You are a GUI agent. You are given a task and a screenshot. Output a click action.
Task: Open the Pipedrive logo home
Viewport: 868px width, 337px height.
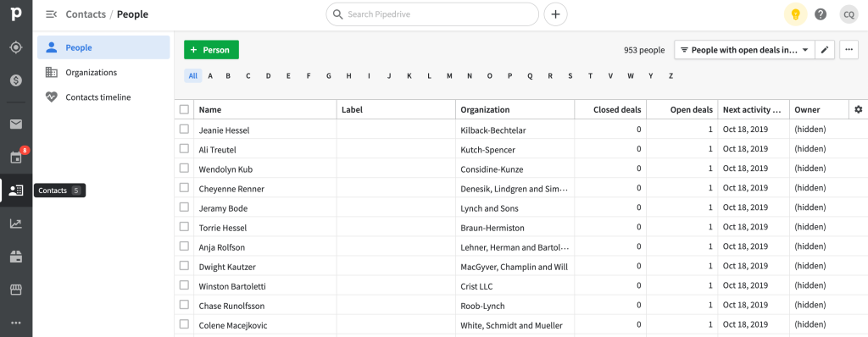(16, 14)
